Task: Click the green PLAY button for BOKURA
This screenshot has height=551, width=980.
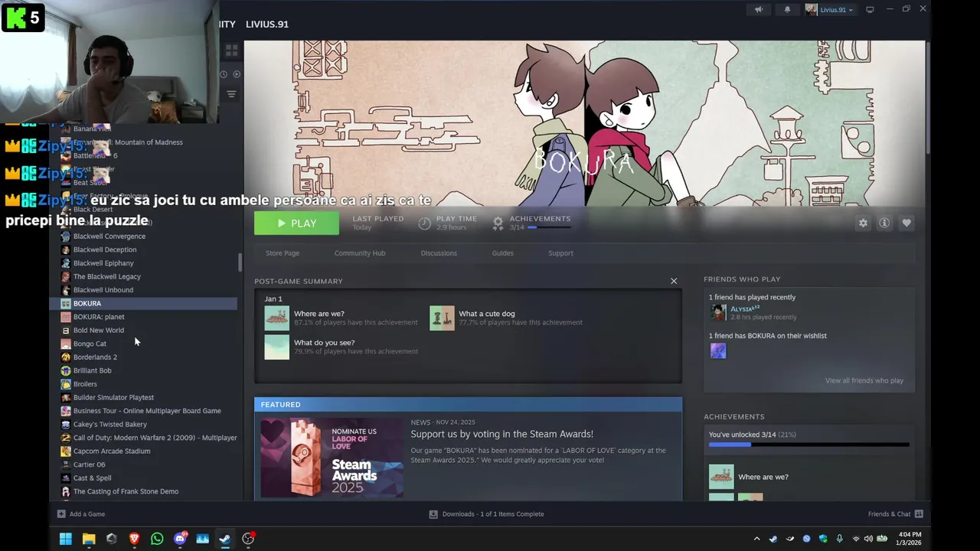Action: pos(296,223)
